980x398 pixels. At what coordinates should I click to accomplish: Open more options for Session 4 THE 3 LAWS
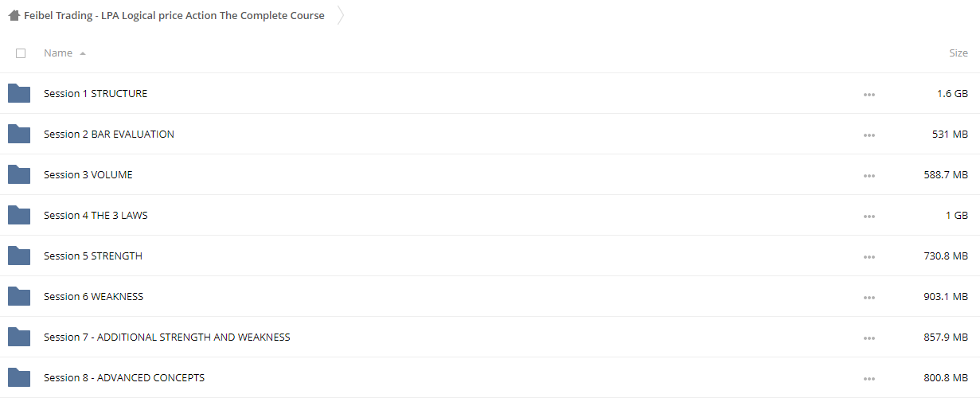(x=869, y=216)
